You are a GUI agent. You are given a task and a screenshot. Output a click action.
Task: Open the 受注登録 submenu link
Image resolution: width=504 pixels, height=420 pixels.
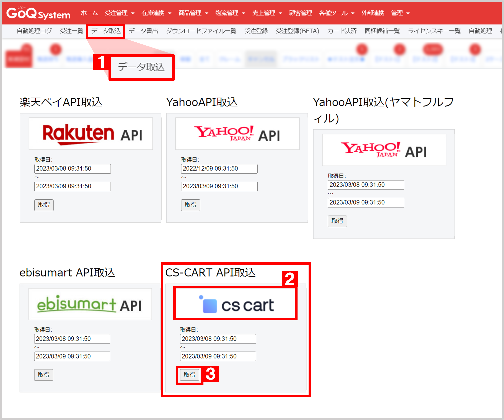coord(256,31)
